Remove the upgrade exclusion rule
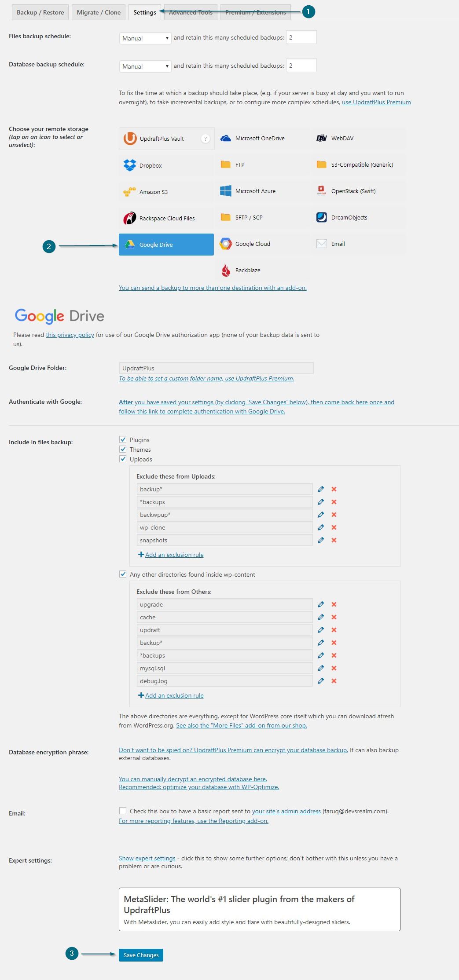Screen dimensions: 459x980 334,604
